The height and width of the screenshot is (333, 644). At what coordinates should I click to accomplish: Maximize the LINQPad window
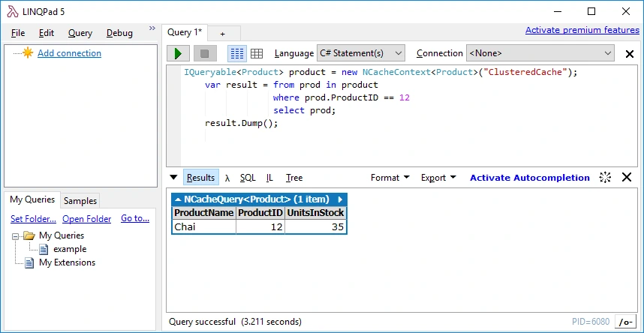click(591, 11)
